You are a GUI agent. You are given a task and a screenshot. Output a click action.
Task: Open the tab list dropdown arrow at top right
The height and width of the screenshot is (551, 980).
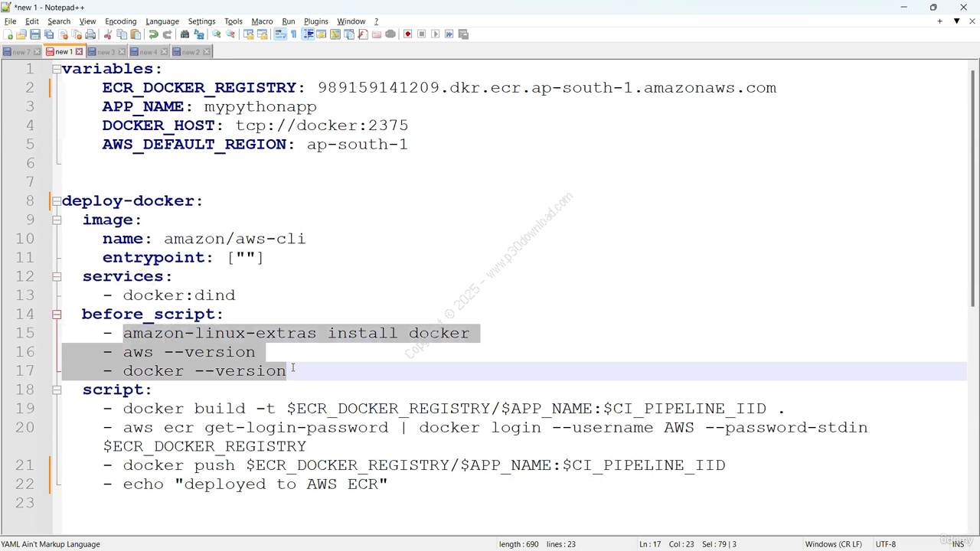tap(956, 21)
